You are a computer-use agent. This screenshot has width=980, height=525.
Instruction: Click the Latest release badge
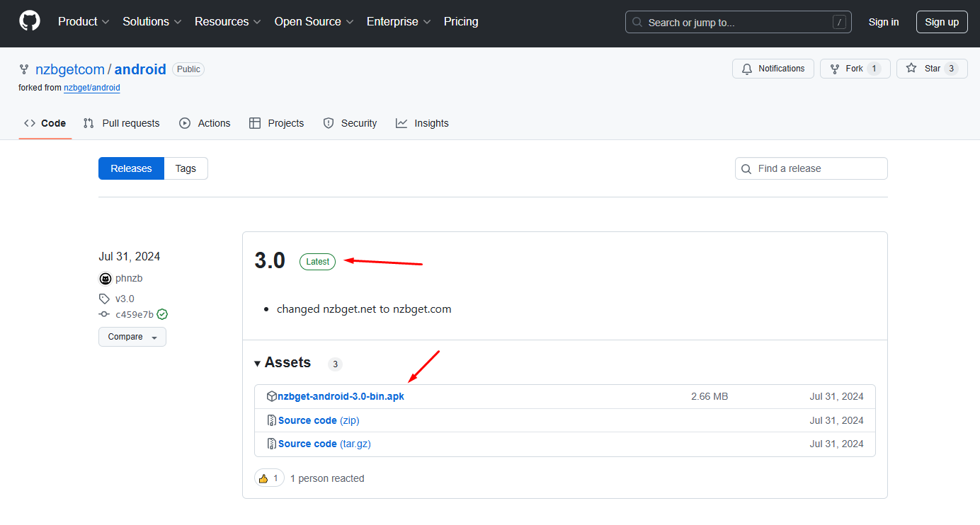click(317, 262)
